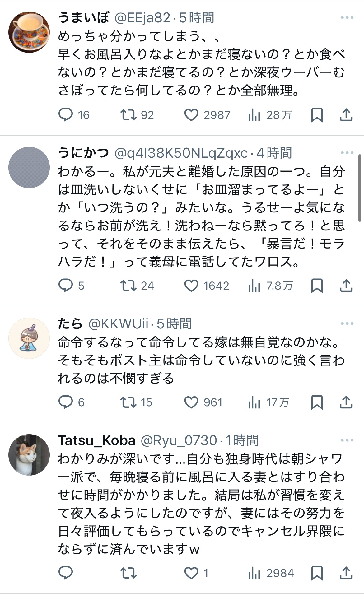364x600 pixels.
Task: Repost たら's post with 15 reposts
Action: coord(128,402)
